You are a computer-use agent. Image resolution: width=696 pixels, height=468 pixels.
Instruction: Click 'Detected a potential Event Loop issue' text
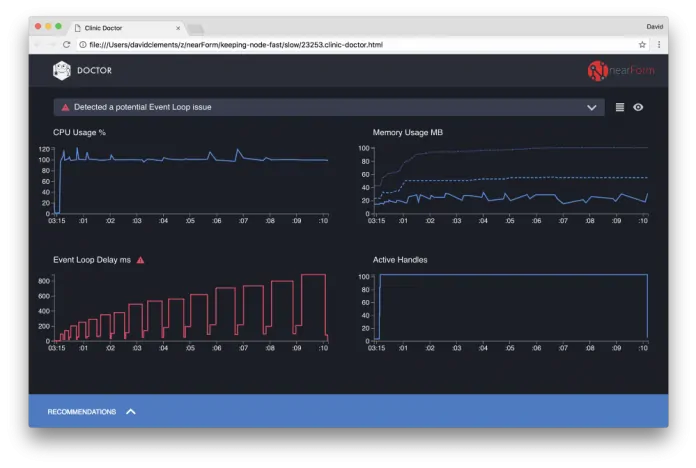142,107
